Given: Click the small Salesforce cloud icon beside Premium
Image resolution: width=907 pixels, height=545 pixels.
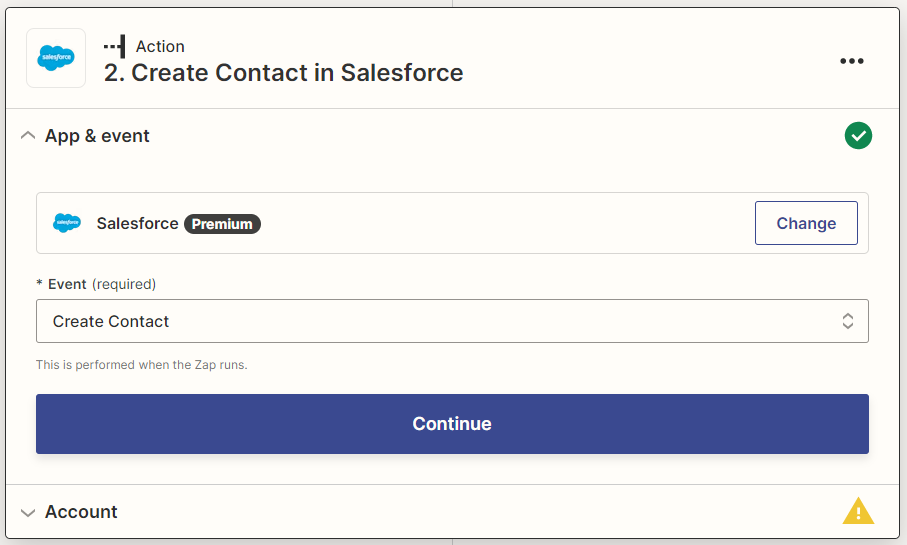Looking at the screenshot, I should click(x=67, y=223).
